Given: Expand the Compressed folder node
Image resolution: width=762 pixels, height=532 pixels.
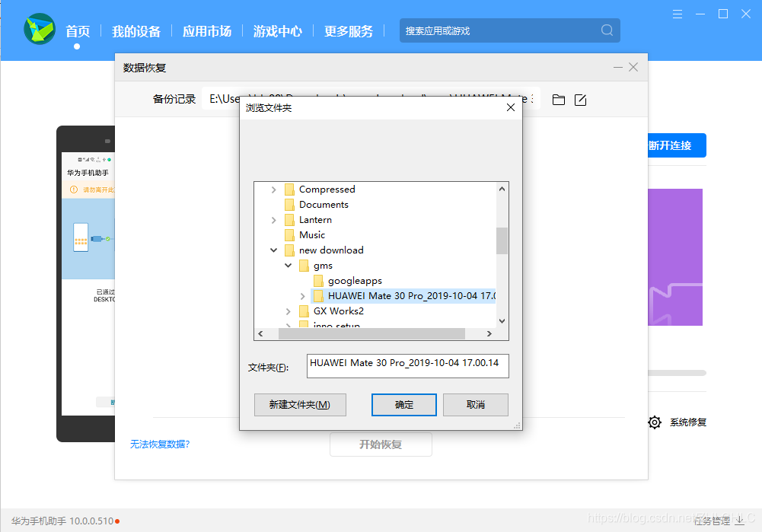Looking at the screenshot, I should pos(275,189).
